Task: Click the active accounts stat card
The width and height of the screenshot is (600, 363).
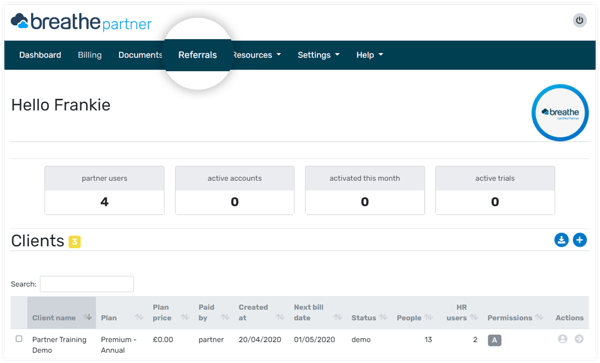Action: click(x=235, y=190)
